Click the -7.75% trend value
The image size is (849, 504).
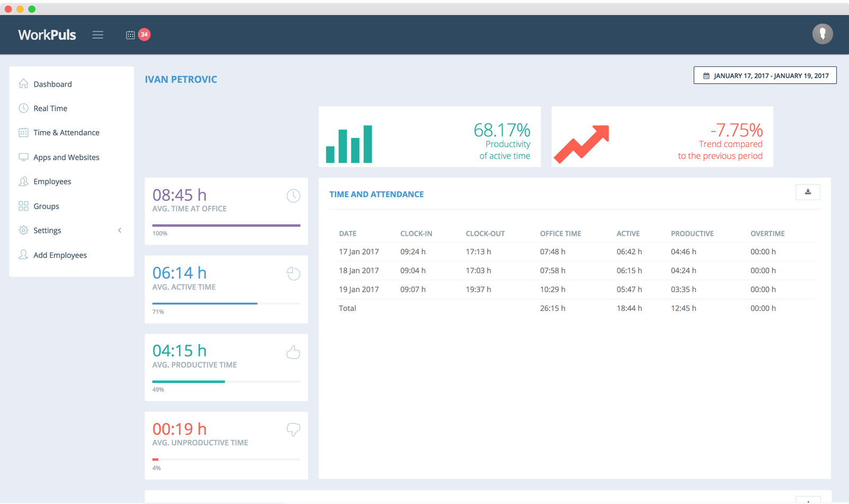(x=737, y=130)
